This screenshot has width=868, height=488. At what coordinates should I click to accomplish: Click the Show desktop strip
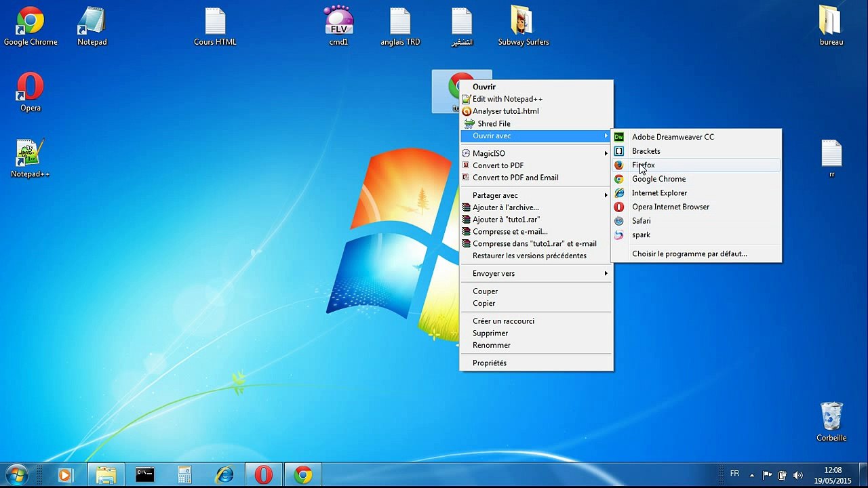coord(863,475)
